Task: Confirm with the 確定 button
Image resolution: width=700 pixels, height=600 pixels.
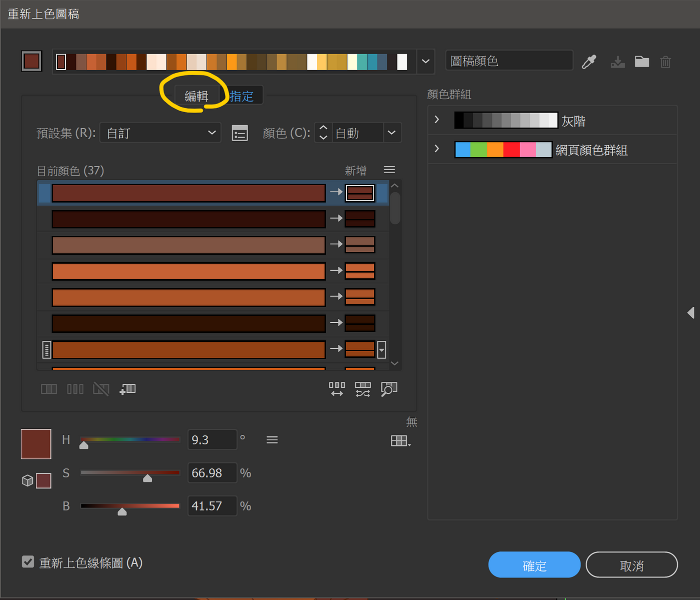Action: (534, 565)
